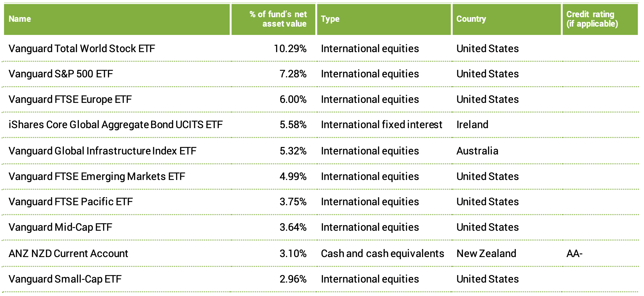Click the Vanguard Total World Stock ETF name
The width and height of the screenshot is (644, 296).
pyautogui.click(x=82, y=49)
